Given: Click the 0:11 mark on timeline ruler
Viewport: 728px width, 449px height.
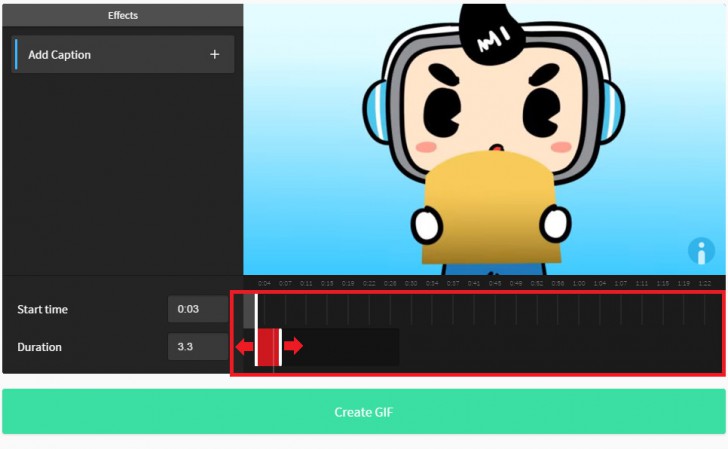Looking at the screenshot, I should (x=306, y=283).
